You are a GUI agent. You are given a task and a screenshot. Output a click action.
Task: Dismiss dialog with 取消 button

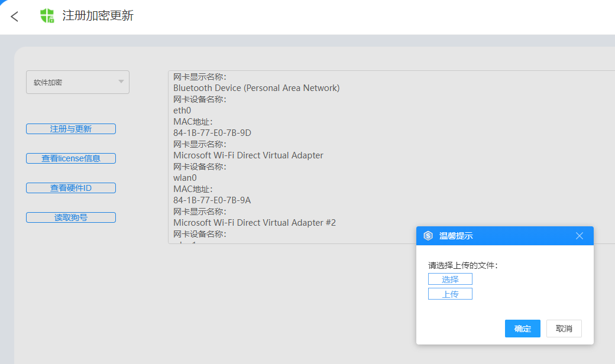pos(564,329)
